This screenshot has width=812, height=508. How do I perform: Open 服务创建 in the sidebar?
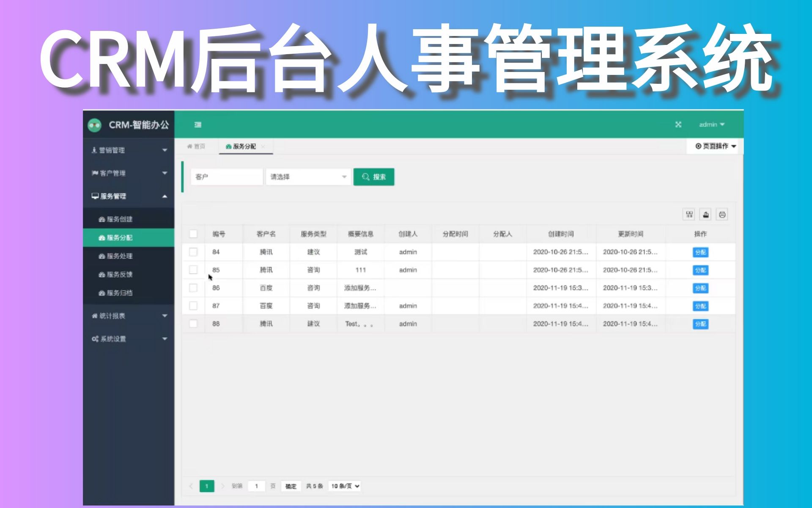click(x=129, y=219)
